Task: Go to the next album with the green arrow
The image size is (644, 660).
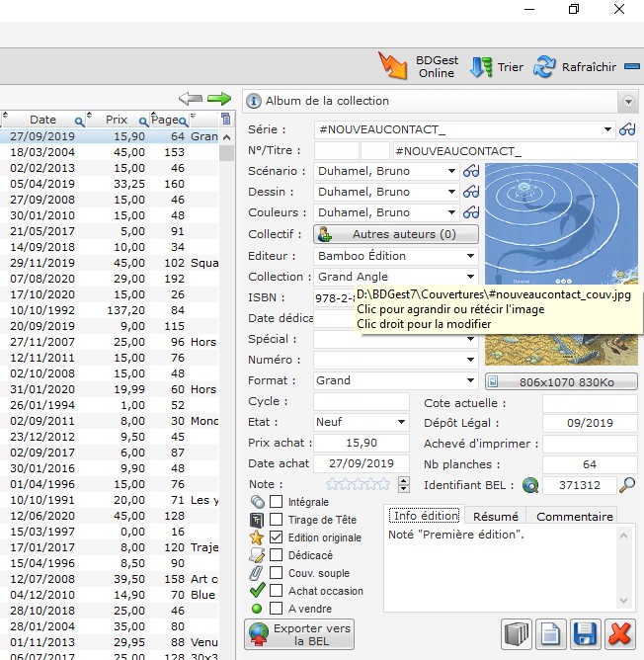Action: point(219,99)
